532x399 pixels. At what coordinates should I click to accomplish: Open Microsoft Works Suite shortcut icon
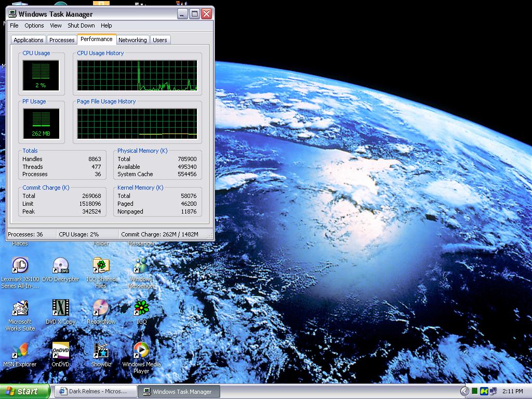(20, 308)
